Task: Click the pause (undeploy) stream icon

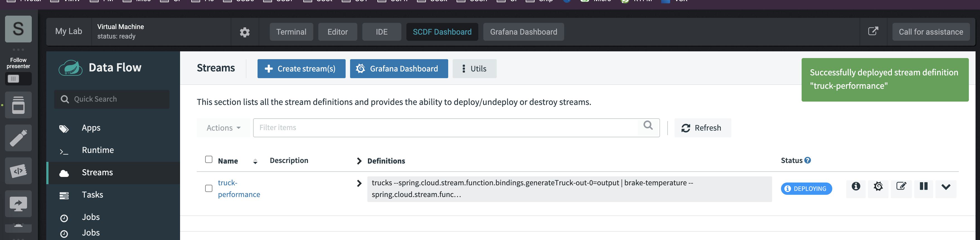Action: point(923,186)
